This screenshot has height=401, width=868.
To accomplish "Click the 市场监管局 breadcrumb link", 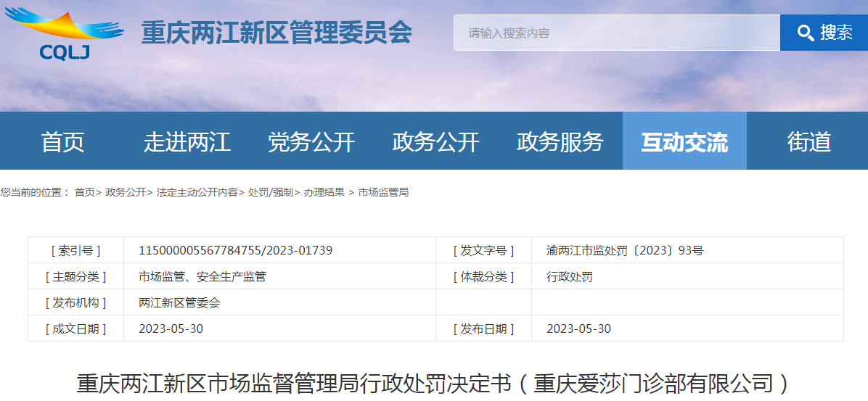I will click(383, 192).
